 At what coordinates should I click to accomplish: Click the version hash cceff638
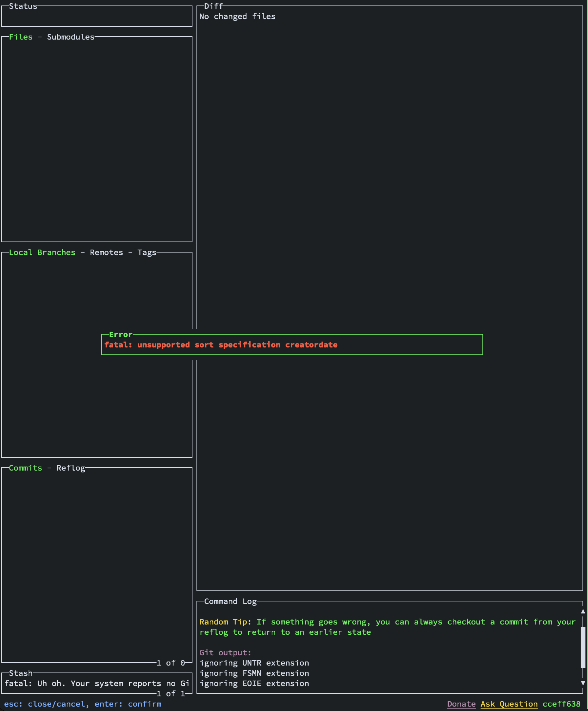(x=562, y=704)
